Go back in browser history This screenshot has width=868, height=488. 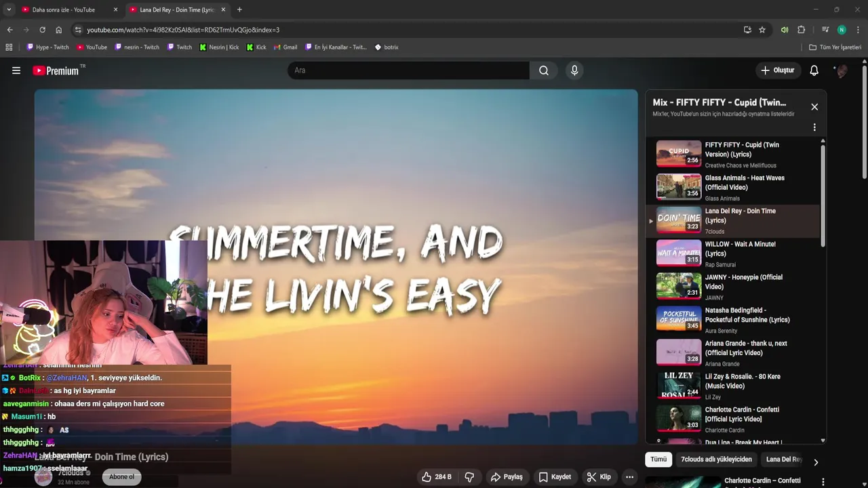coord(9,30)
